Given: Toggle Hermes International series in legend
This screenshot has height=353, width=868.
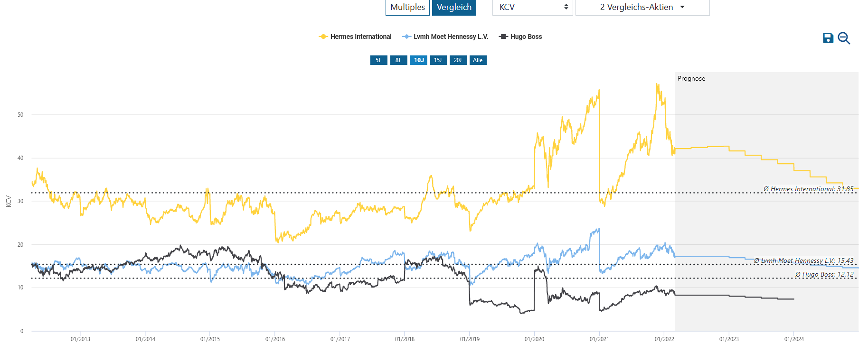Looking at the screenshot, I should [x=355, y=37].
